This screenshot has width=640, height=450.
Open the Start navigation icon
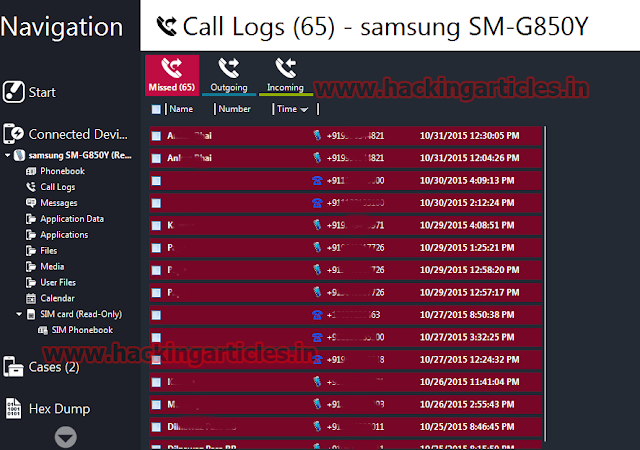(x=13, y=91)
